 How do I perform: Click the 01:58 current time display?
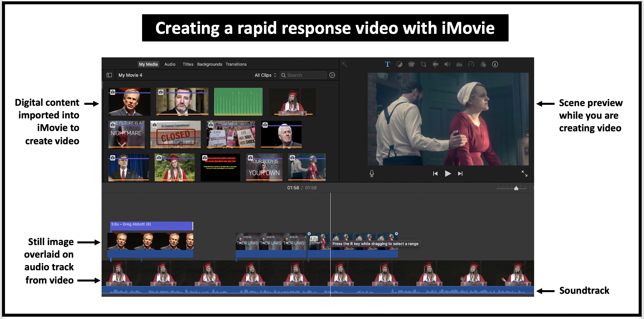coord(293,188)
